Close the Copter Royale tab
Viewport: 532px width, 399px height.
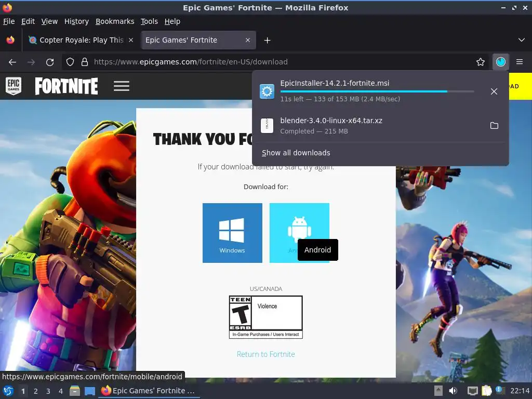(x=131, y=40)
